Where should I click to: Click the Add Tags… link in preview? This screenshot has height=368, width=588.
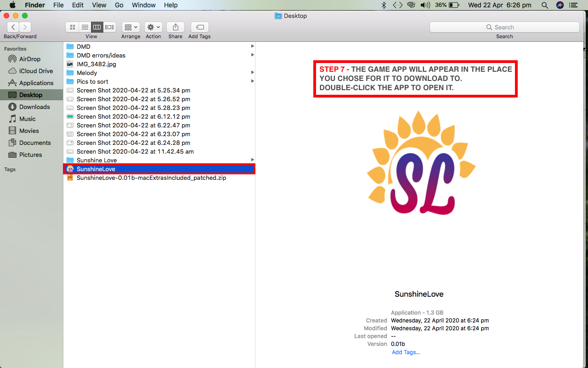(x=406, y=352)
